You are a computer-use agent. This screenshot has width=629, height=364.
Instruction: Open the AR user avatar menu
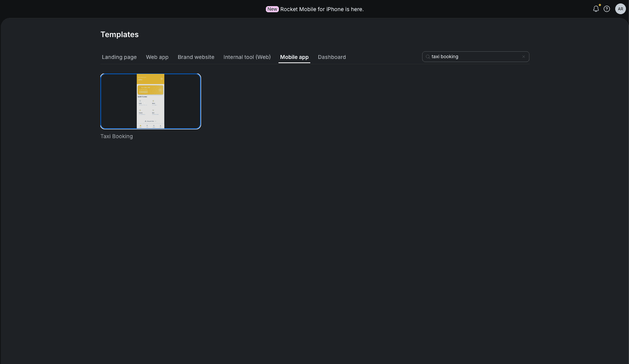click(x=620, y=9)
